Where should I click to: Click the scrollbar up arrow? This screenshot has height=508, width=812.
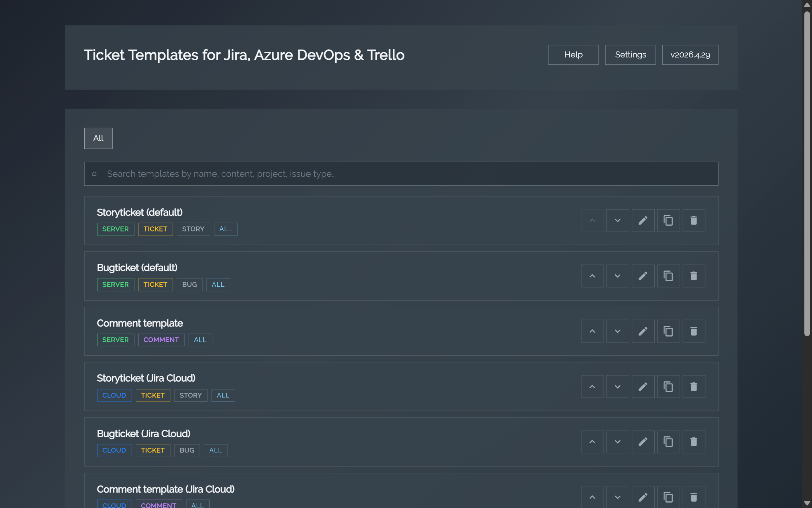pos(807,5)
